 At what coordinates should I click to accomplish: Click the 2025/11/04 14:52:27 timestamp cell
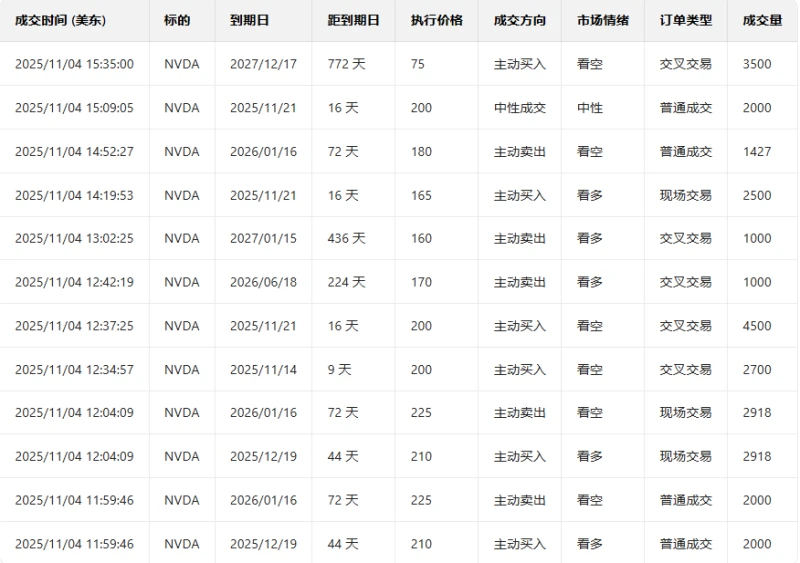tap(74, 152)
